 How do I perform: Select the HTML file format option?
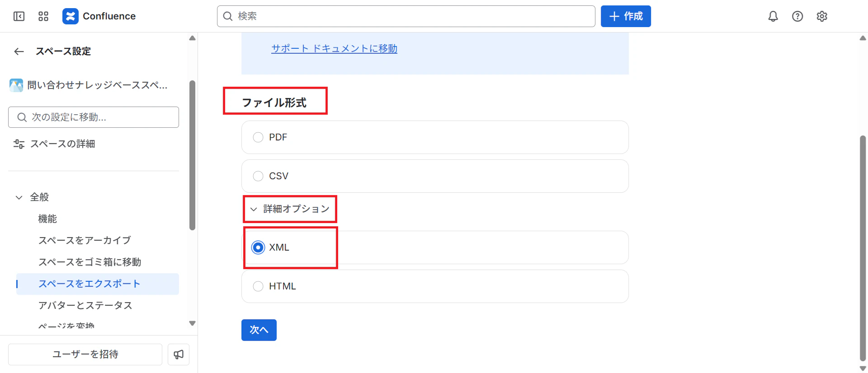435,286
